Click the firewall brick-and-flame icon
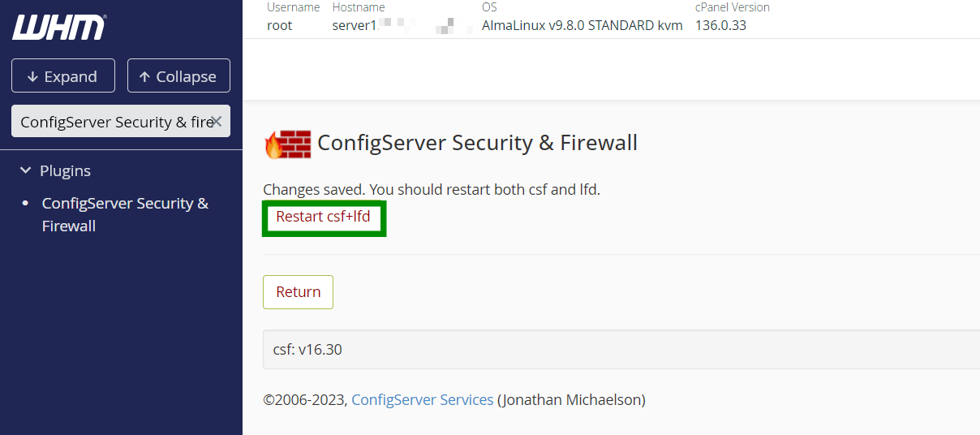Viewport: 980px width, 435px height. click(x=287, y=144)
